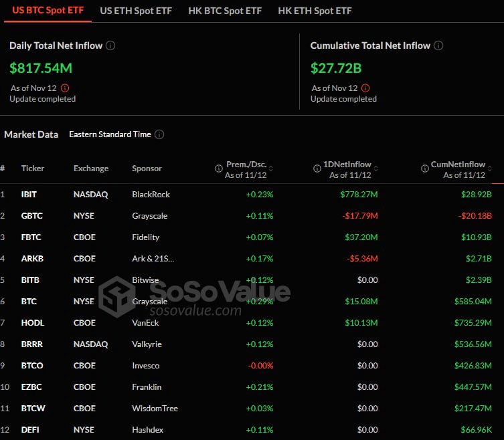Select the row 6 BTC ticker
Screen dimensions: 504x440
pyautogui.click(x=29, y=302)
